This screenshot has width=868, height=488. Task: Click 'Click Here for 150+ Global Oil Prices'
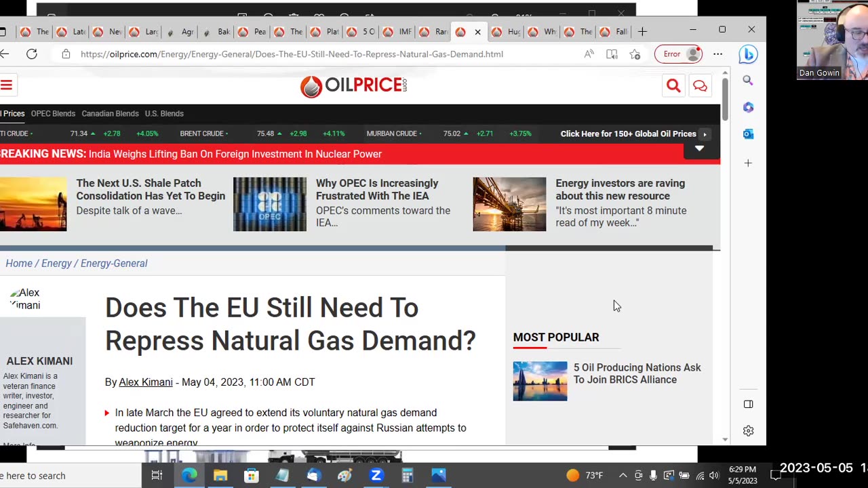point(628,134)
